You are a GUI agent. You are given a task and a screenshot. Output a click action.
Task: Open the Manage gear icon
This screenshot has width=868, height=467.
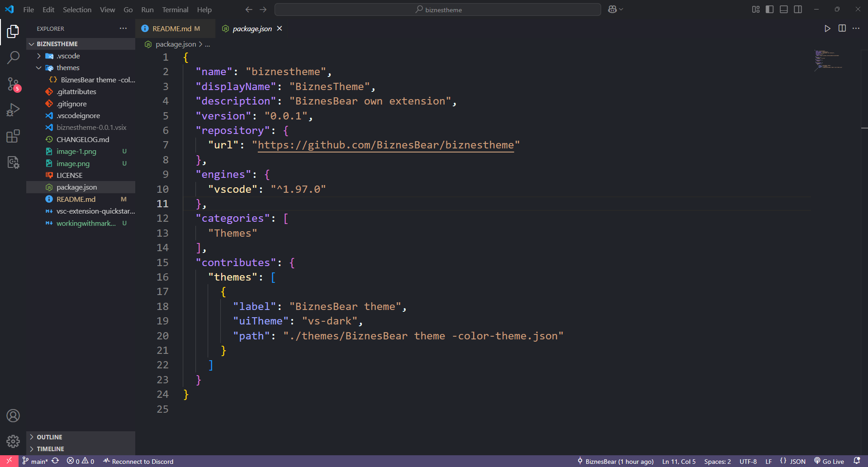coord(13,441)
